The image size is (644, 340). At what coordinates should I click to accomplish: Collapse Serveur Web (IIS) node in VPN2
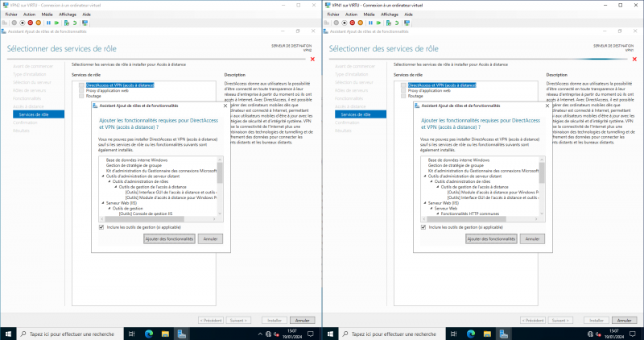[103, 203]
